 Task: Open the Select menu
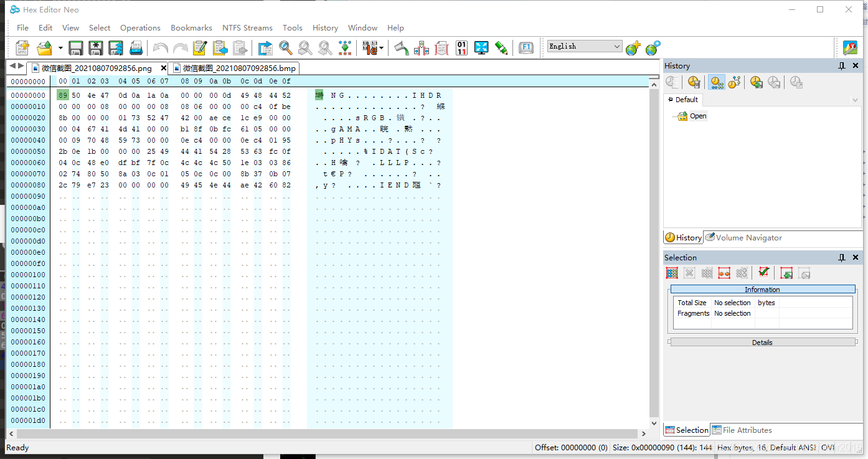pos(100,27)
